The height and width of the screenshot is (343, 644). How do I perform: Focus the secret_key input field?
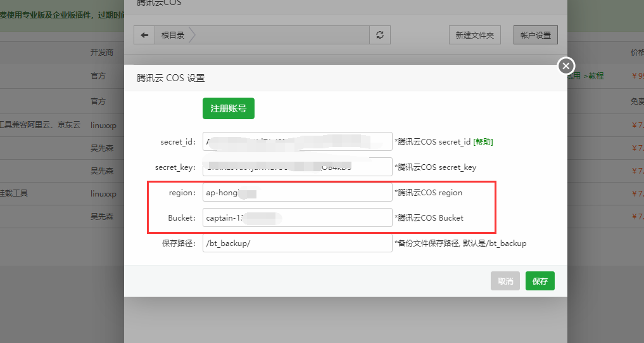pos(298,167)
